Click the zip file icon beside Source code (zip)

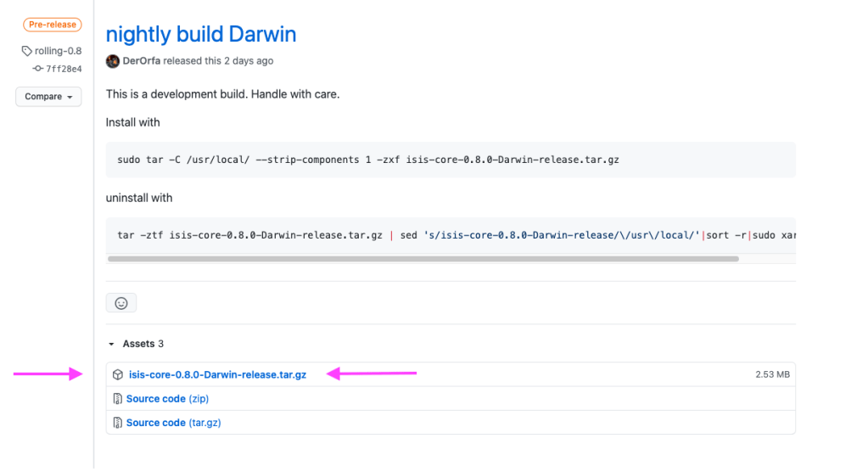point(118,398)
